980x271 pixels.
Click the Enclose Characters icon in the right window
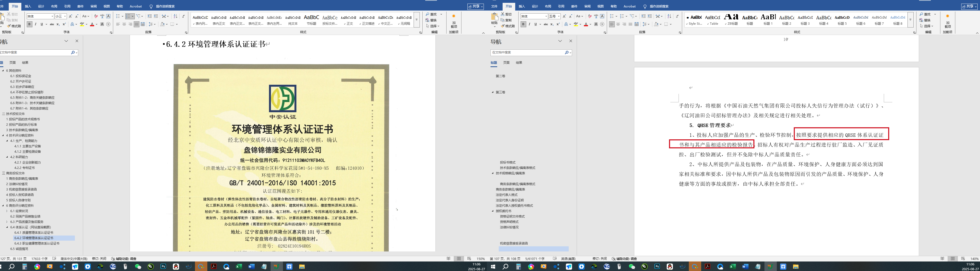(x=602, y=24)
